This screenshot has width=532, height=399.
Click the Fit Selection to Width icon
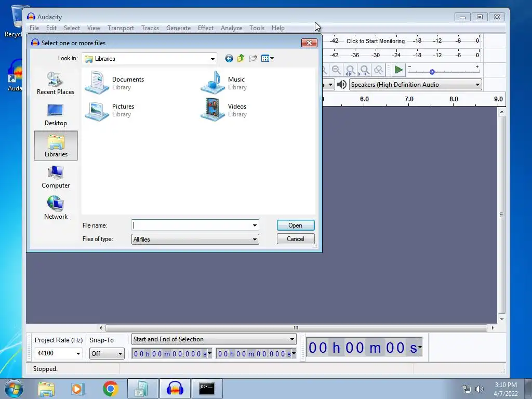click(350, 70)
